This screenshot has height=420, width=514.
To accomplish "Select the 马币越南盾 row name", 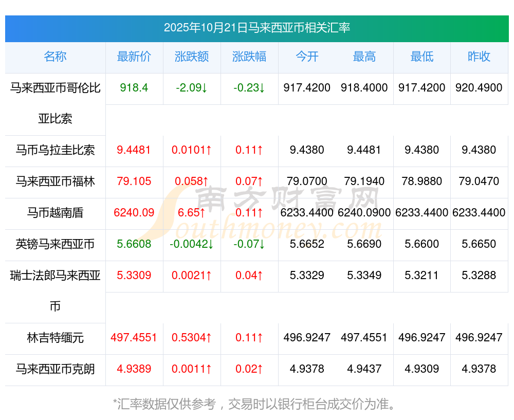I will point(55,213).
